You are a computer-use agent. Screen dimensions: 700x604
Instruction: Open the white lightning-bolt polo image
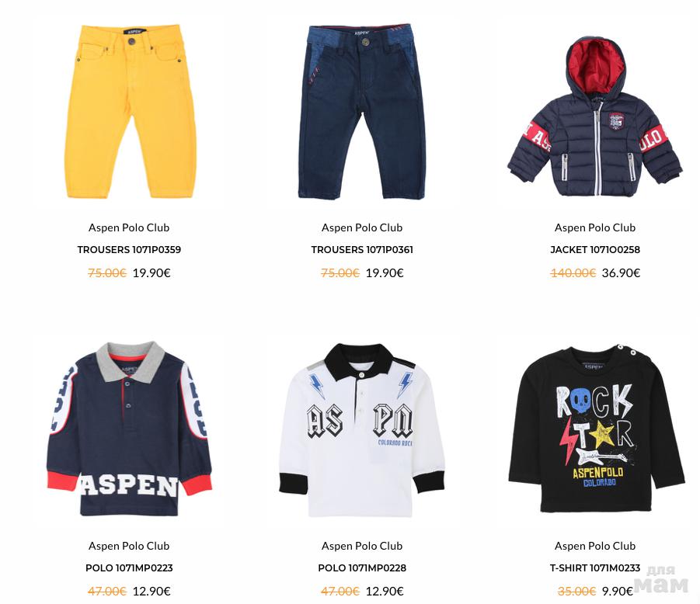(362, 430)
